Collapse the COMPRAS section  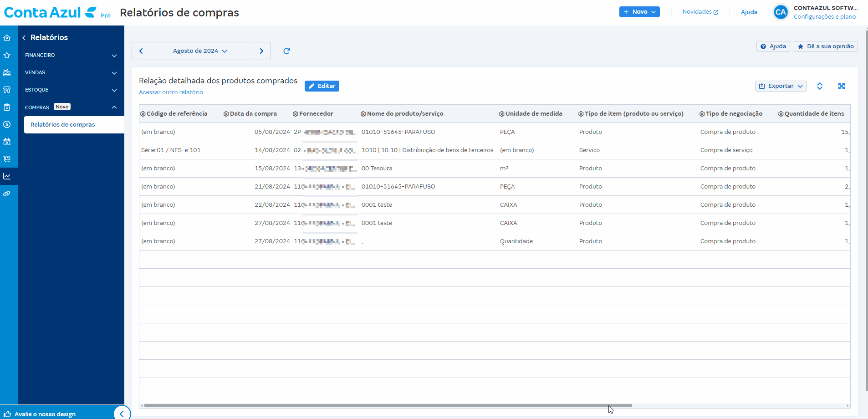(71, 107)
